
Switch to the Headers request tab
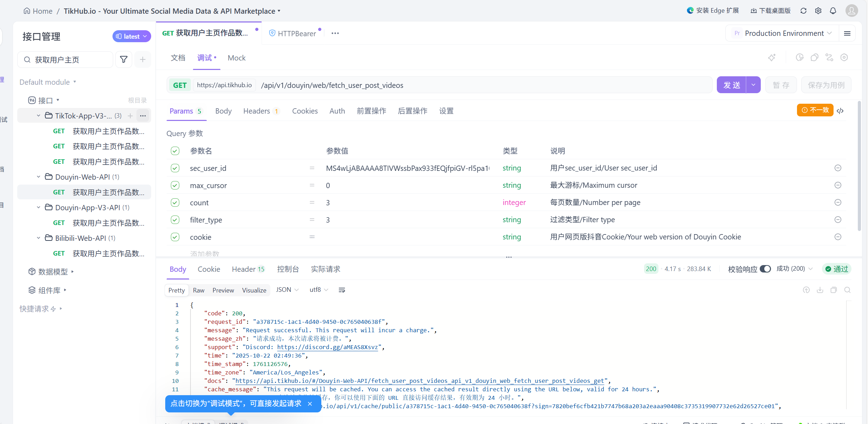click(257, 111)
